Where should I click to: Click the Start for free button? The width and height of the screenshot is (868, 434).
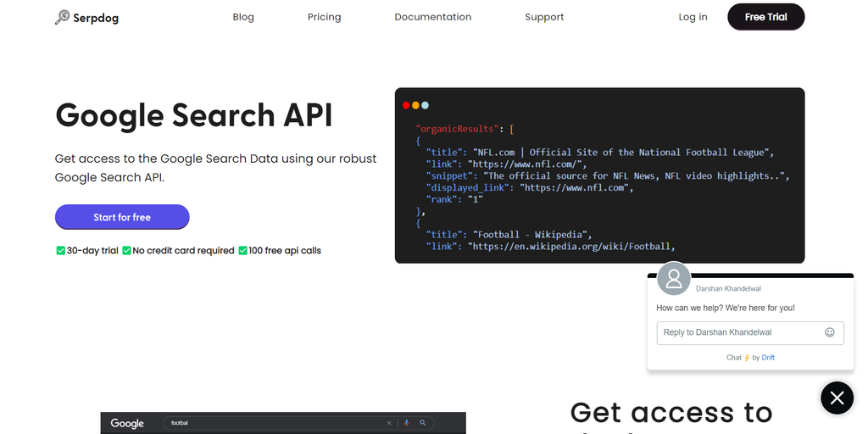(122, 217)
